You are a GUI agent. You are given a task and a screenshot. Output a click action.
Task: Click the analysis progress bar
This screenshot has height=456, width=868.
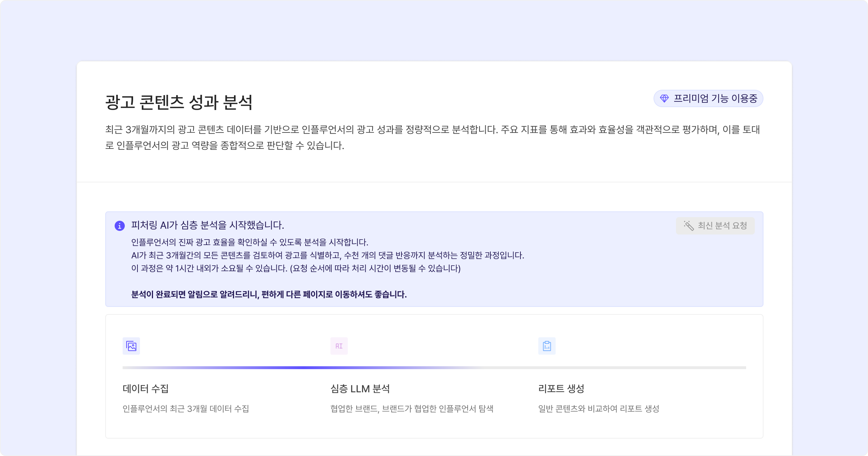click(434, 368)
